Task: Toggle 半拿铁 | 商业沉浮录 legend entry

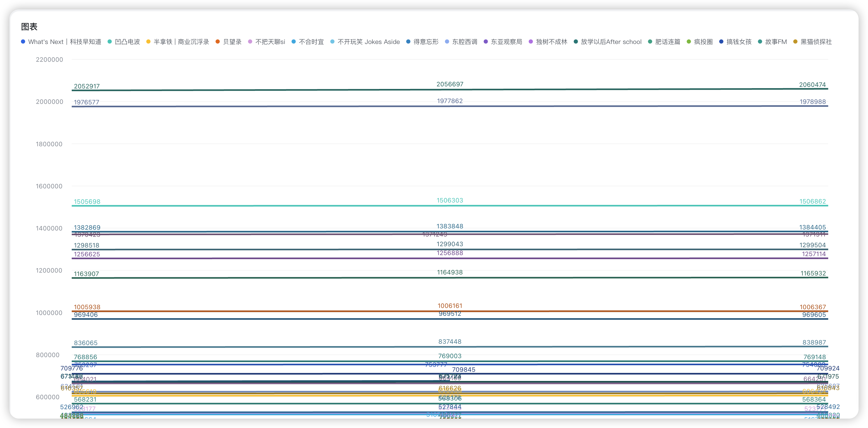Action: click(181, 42)
